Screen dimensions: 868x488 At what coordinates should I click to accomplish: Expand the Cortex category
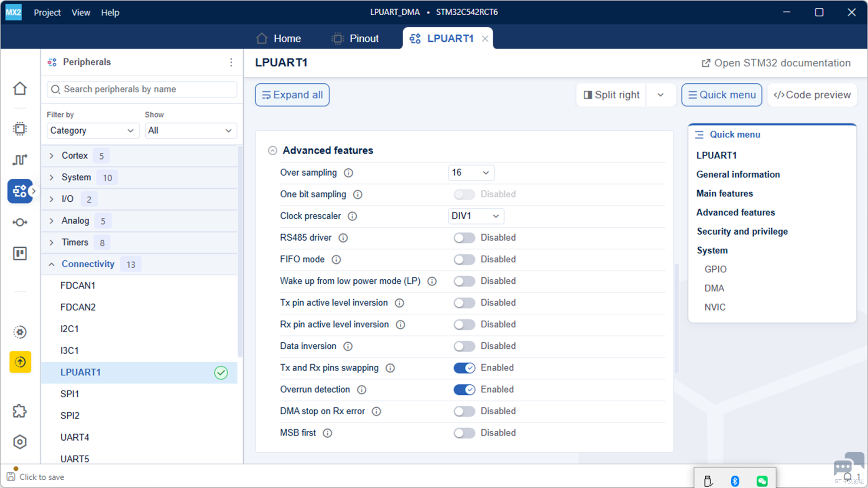(x=52, y=156)
